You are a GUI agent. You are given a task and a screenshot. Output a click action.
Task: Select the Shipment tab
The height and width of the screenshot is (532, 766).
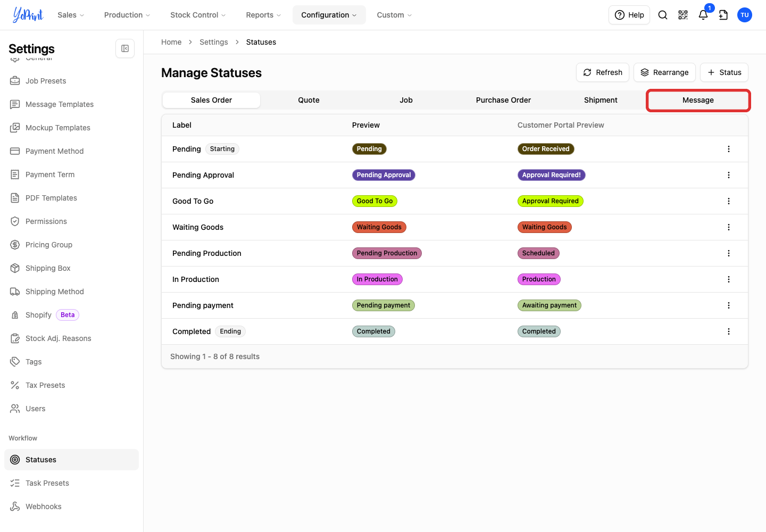pyautogui.click(x=601, y=100)
